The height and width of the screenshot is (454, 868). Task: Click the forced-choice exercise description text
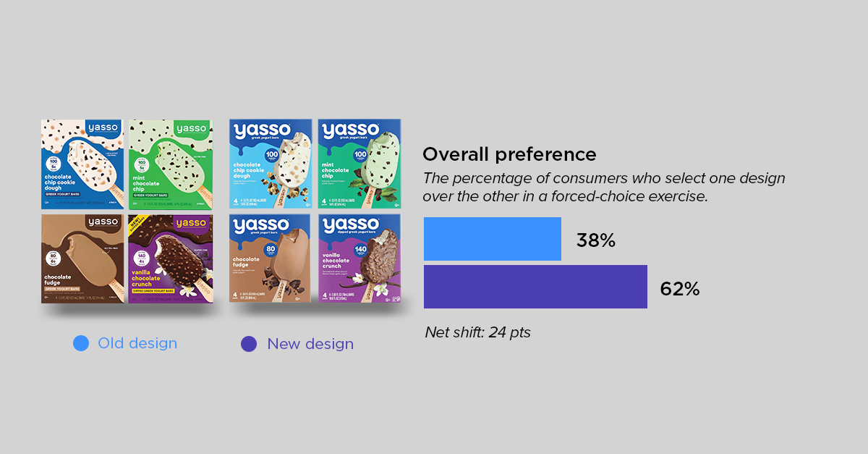click(604, 187)
